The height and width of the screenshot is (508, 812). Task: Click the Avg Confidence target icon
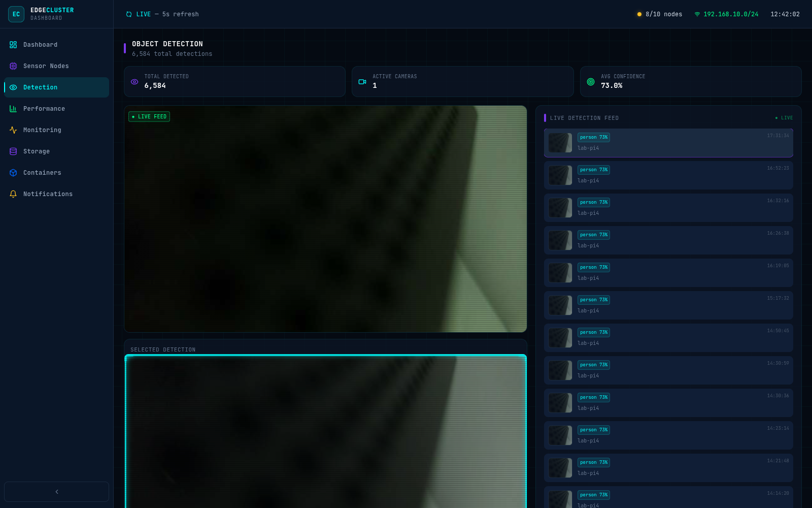click(x=591, y=81)
